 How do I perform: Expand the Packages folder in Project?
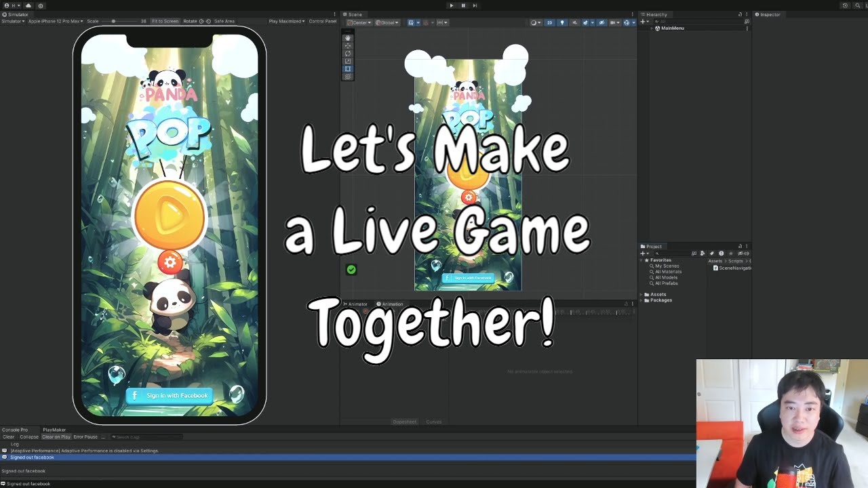(642, 300)
